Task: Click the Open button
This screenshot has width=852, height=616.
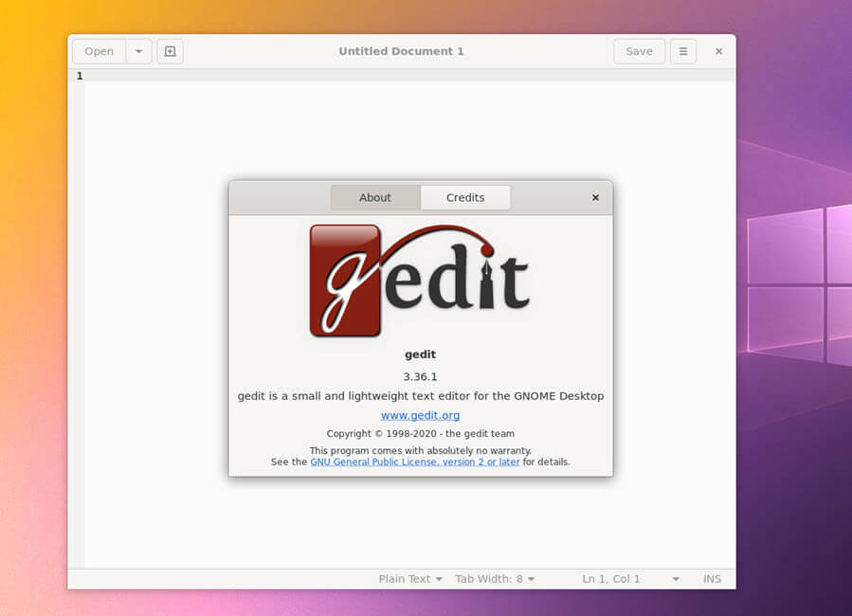Action: pos(99,51)
